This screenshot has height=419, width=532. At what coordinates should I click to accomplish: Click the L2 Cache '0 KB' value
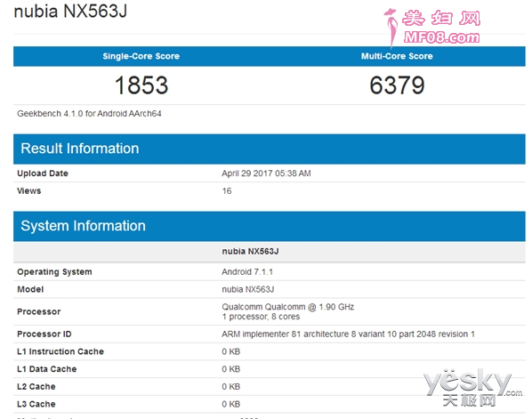(231, 387)
